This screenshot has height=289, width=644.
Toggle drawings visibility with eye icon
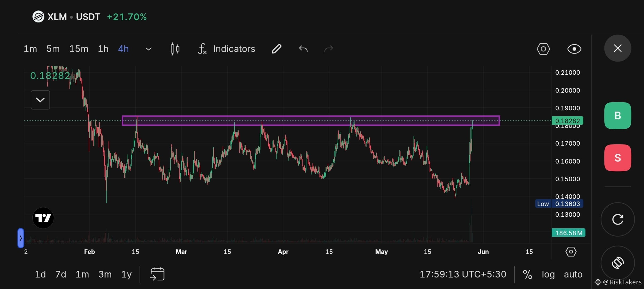tap(574, 49)
